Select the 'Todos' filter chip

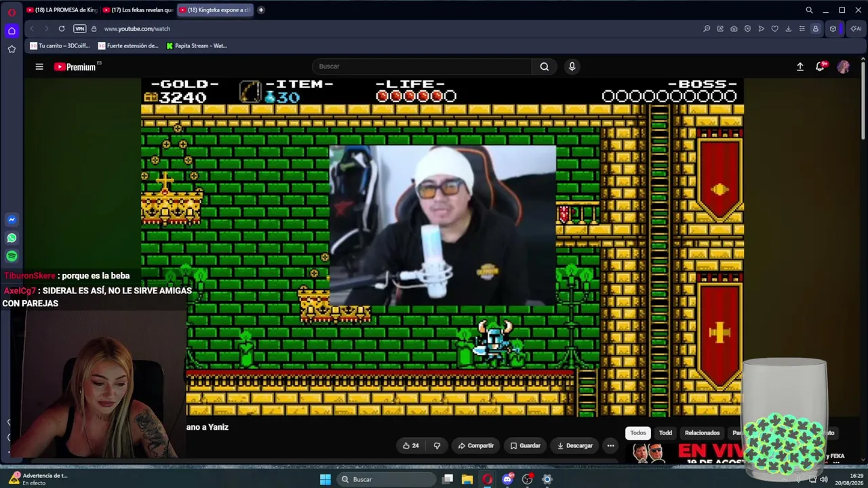click(x=638, y=432)
